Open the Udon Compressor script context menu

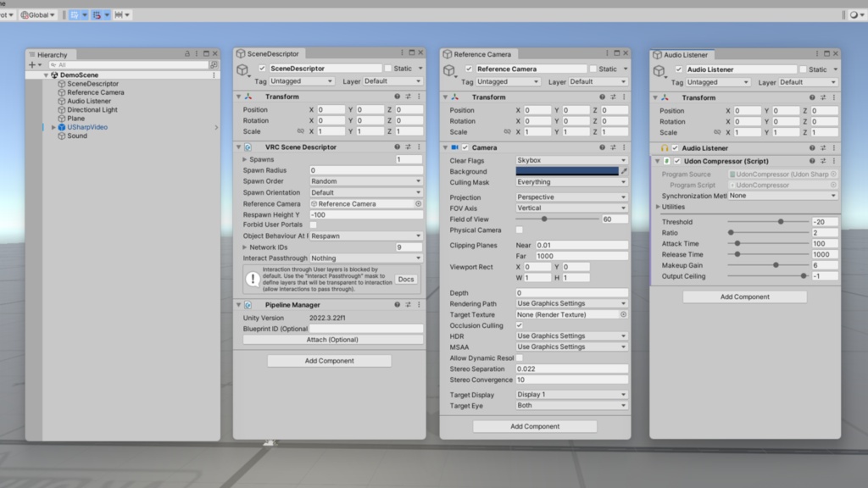click(834, 161)
